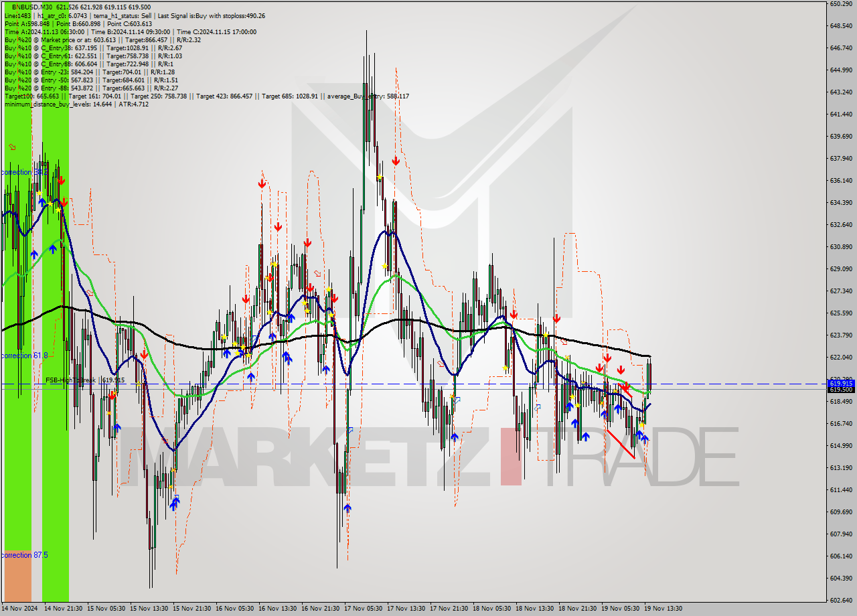Image resolution: width=857 pixels, height=616 pixels.
Task: Click 'minimum_distance_buy_levels: 14.644' text
Action: point(58,104)
